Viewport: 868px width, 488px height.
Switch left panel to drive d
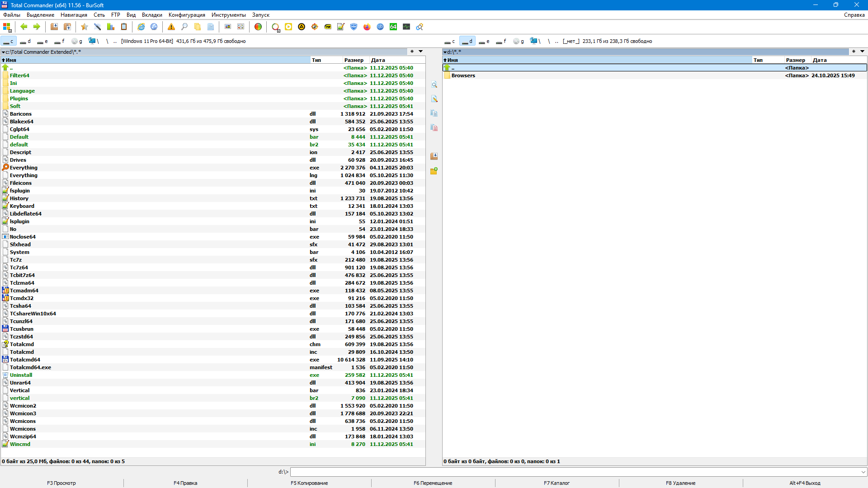(25, 41)
